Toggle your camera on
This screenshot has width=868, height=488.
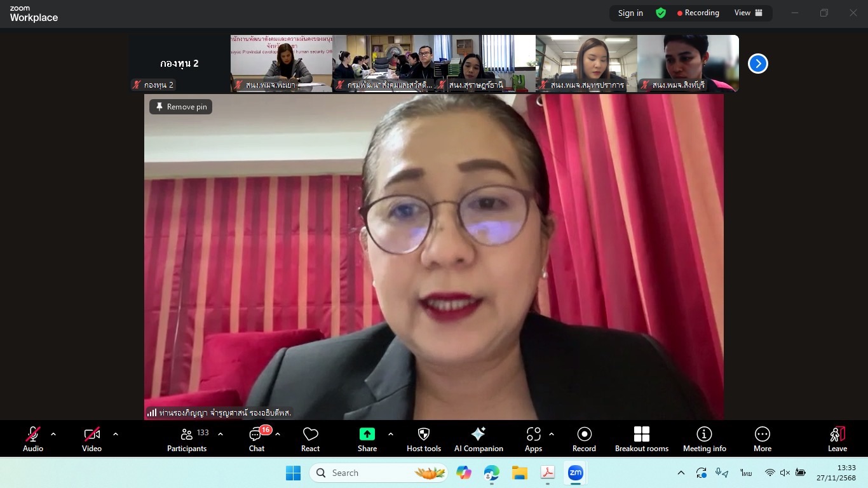92,439
